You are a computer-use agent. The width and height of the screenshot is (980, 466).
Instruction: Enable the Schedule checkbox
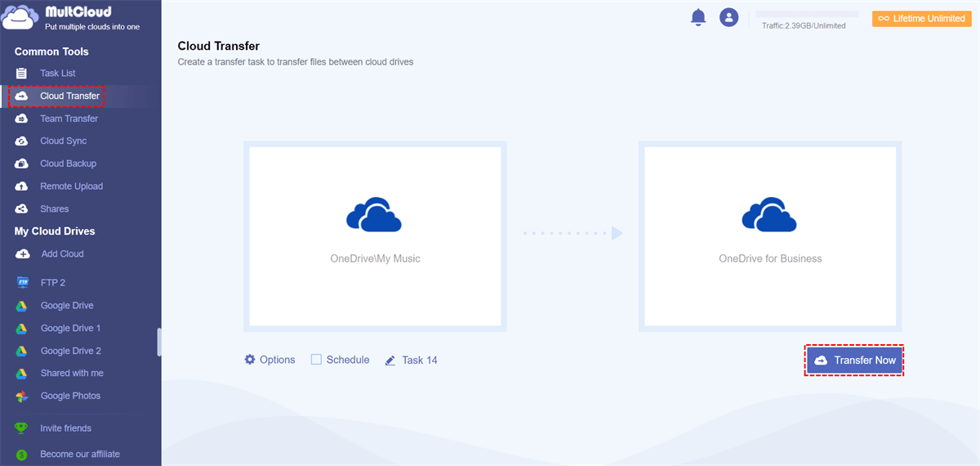click(x=316, y=360)
